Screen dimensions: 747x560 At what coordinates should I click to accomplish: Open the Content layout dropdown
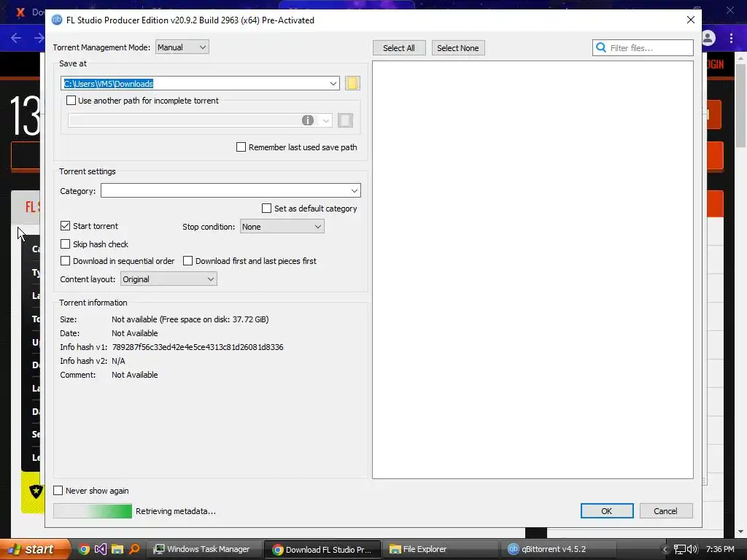pos(169,279)
